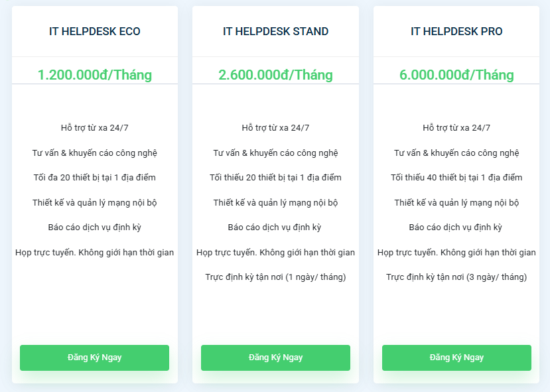Click Tối thiểu 40 thiết bị tại 1 địa điểm
The width and height of the screenshot is (550, 392).
tap(456, 177)
